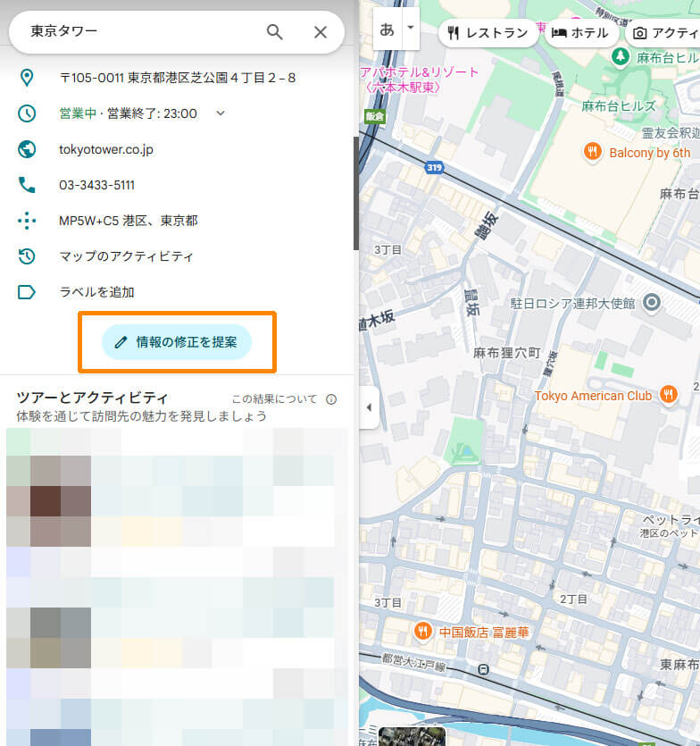Click the route 319 road shield
700x746 pixels.
tap(434, 167)
